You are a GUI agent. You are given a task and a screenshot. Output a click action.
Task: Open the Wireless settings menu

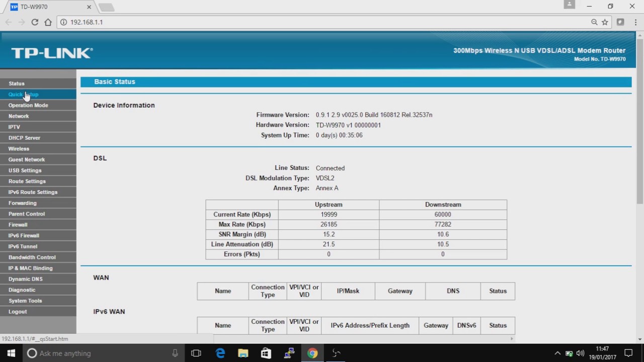click(x=38, y=148)
